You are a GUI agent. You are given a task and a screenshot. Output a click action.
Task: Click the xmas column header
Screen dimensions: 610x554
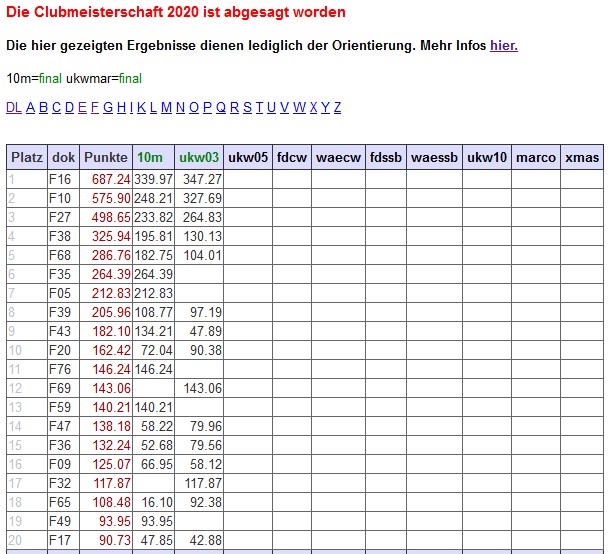click(582, 157)
